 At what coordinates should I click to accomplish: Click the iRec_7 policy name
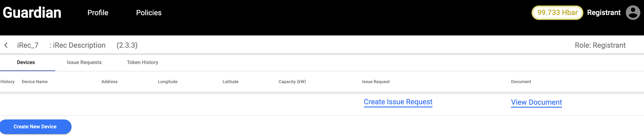(28, 45)
